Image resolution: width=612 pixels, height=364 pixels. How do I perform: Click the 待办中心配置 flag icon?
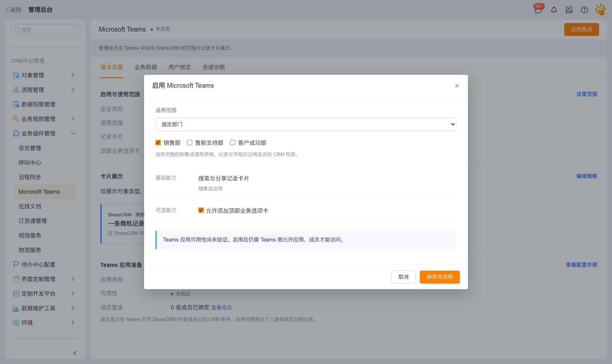16,265
